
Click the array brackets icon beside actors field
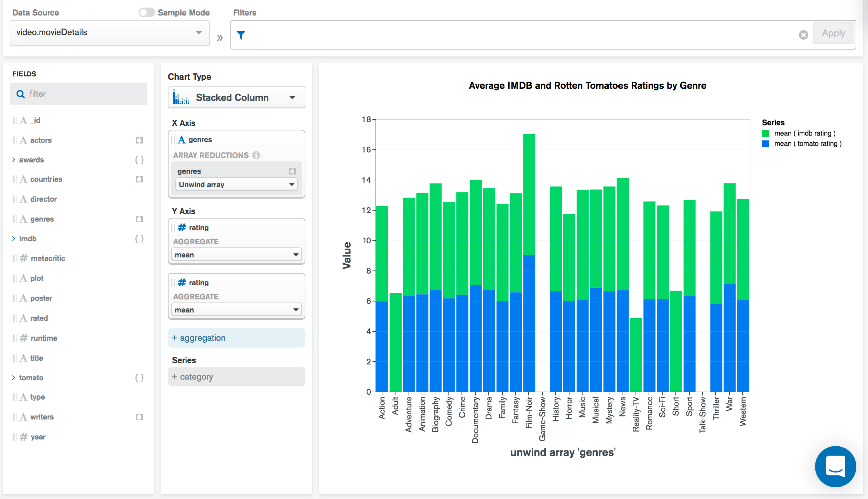tap(139, 140)
